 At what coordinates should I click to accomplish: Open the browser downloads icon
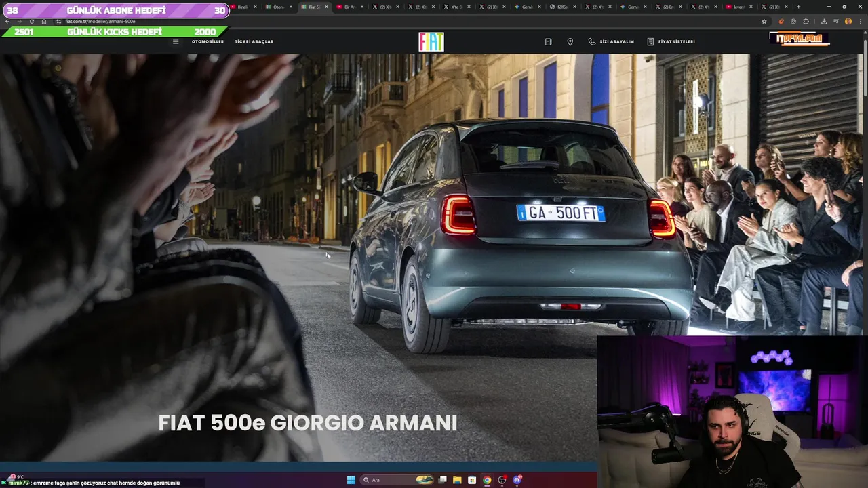click(824, 21)
